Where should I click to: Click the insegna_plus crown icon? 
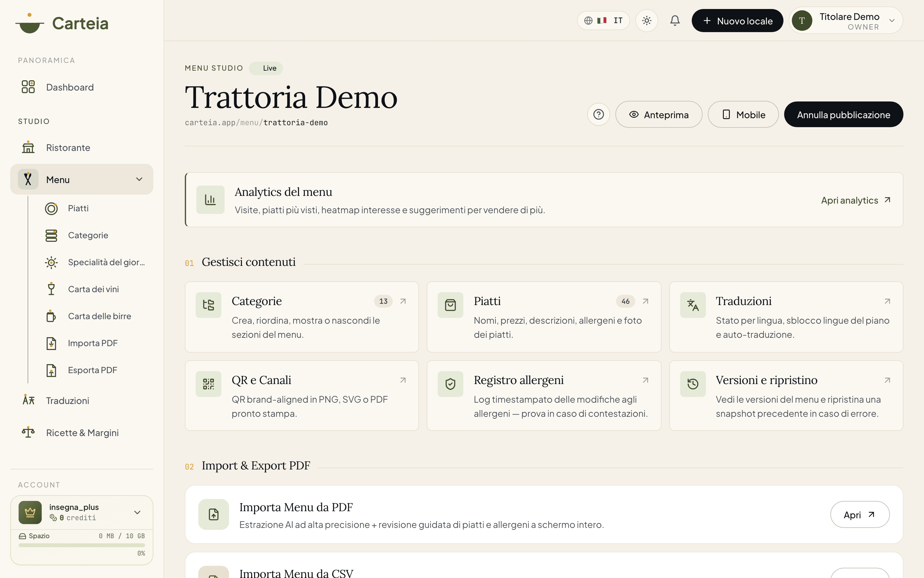pos(30,512)
